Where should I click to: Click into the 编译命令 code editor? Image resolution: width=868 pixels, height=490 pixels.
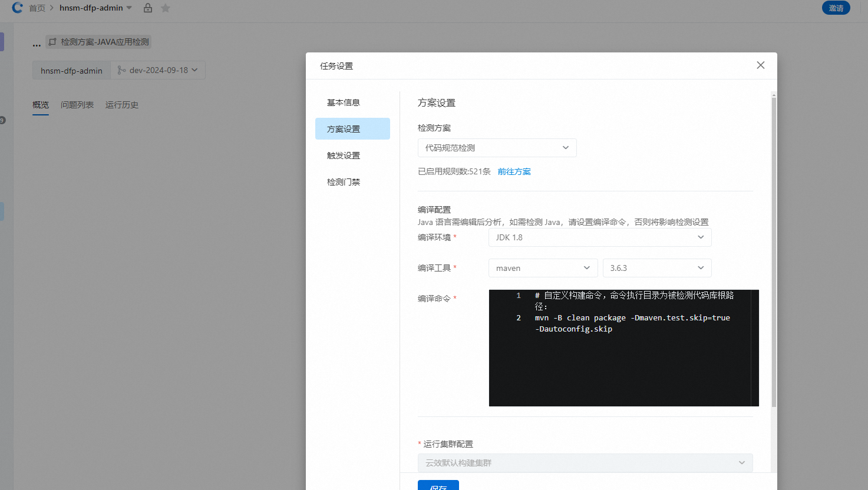[x=623, y=348]
